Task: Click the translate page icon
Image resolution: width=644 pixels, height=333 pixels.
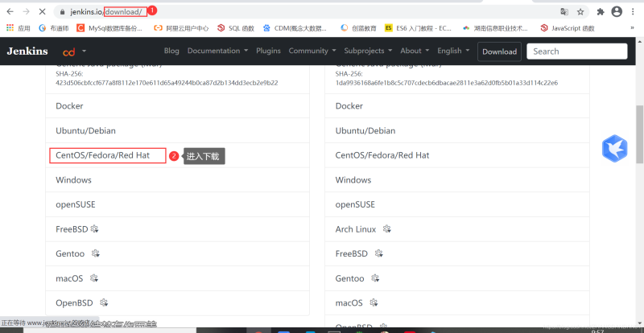Action: point(563,12)
